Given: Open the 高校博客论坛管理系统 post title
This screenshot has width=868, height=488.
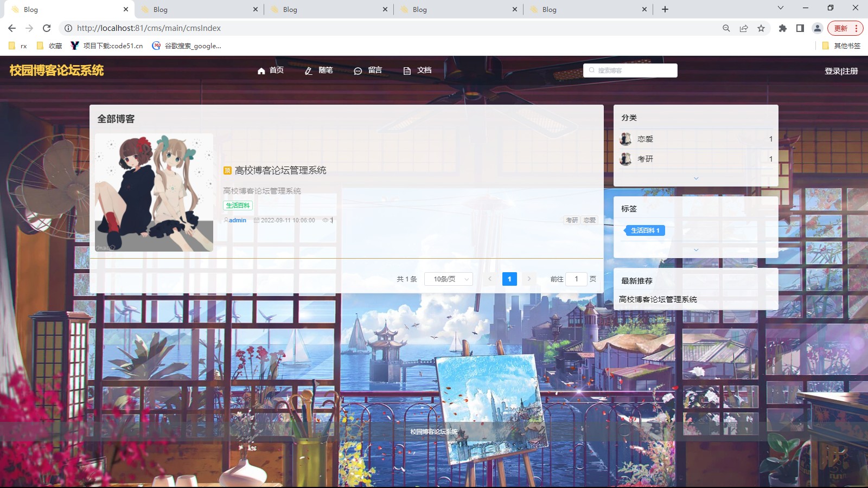Looking at the screenshot, I should click(x=280, y=170).
